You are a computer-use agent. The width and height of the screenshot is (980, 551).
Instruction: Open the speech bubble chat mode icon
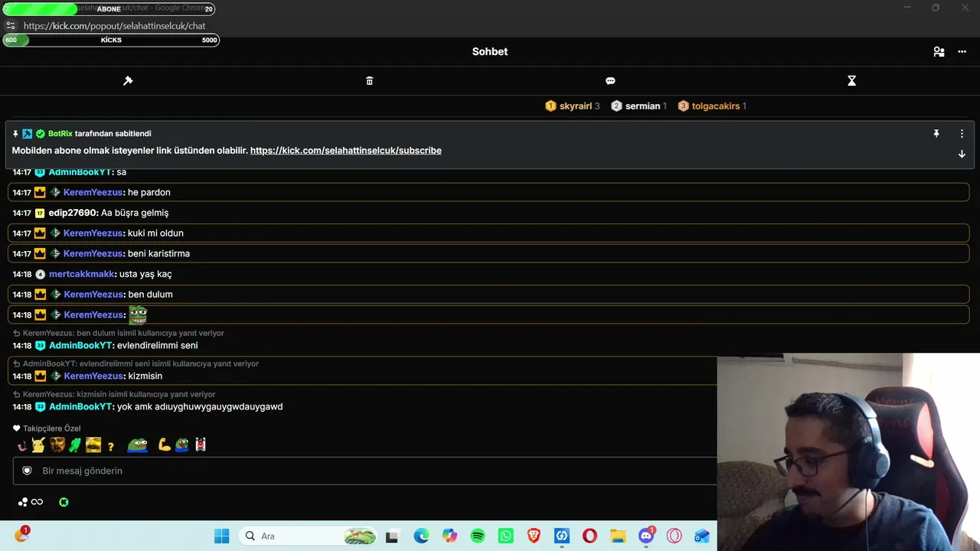click(610, 80)
